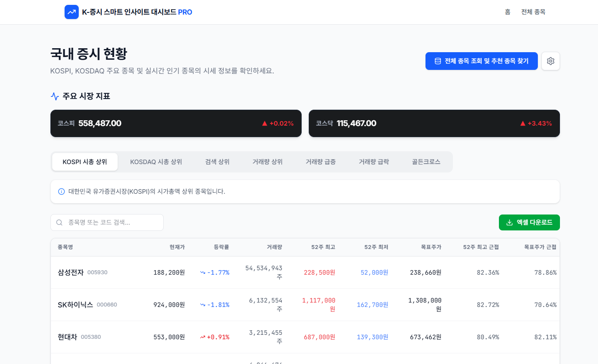Click the waveform icon beside 주요 시장 지표
Image resolution: width=598 pixels, height=364 pixels.
tap(54, 96)
